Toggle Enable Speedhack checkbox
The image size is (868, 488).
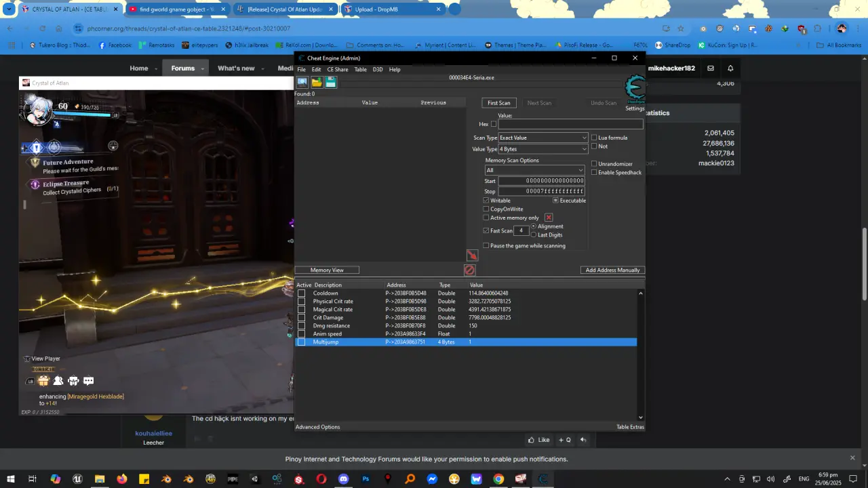[x=594, y=173]
